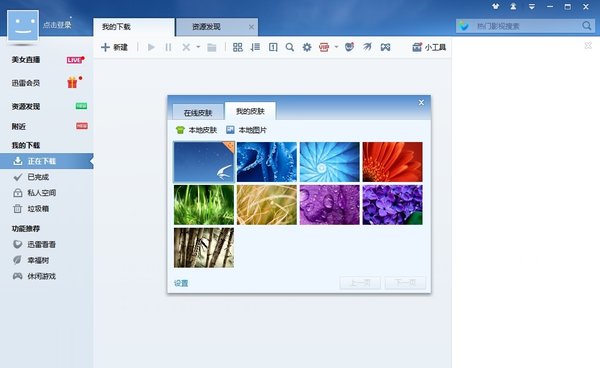Open 美女直播 in the sidebar
The image size is (600, 368).
point(26,60)
